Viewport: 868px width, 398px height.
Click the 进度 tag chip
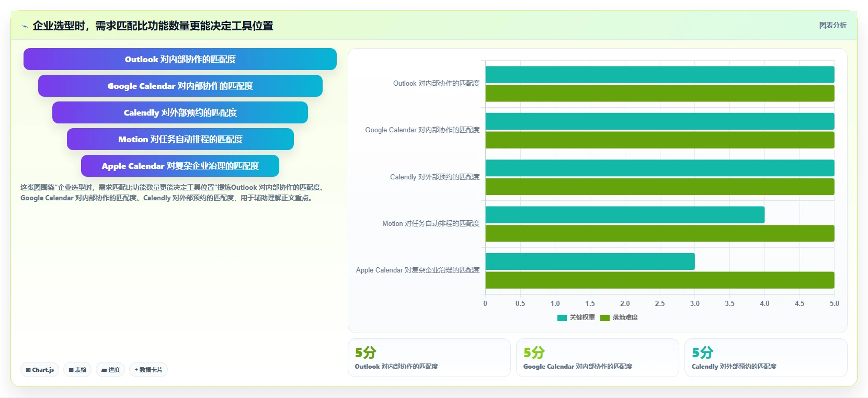point(110,370)
